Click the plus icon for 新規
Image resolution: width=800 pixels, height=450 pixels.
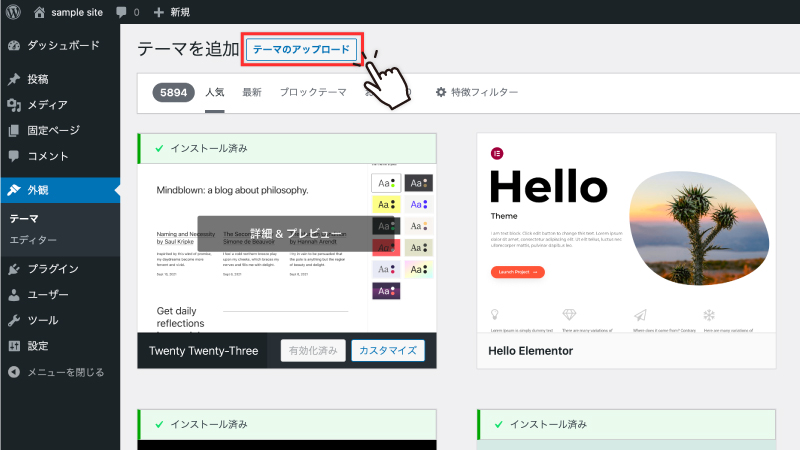[x=159, y=12]
